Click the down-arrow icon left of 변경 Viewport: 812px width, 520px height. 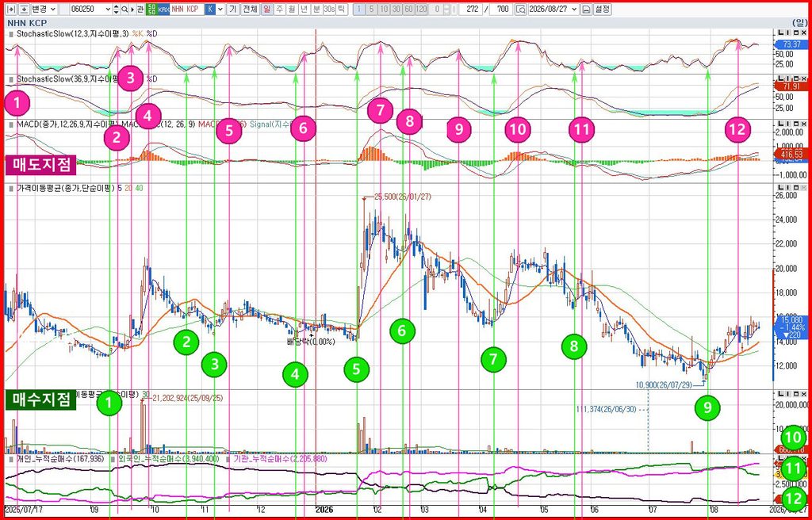24,10
